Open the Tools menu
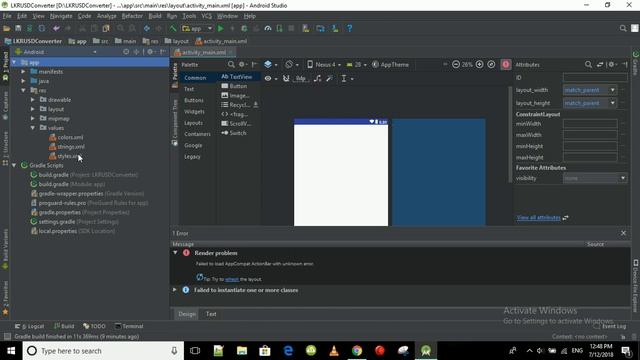 pos(189,16)
